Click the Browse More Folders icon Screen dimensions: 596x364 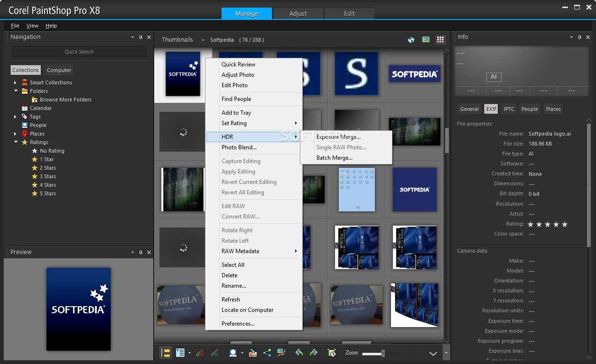tap(35, 100)
